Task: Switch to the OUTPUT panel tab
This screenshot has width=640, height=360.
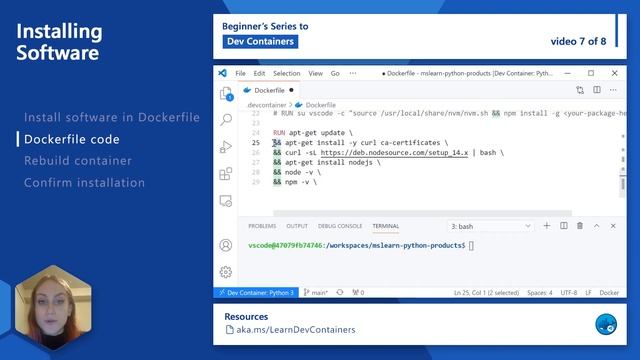Action: coord(297,226)
